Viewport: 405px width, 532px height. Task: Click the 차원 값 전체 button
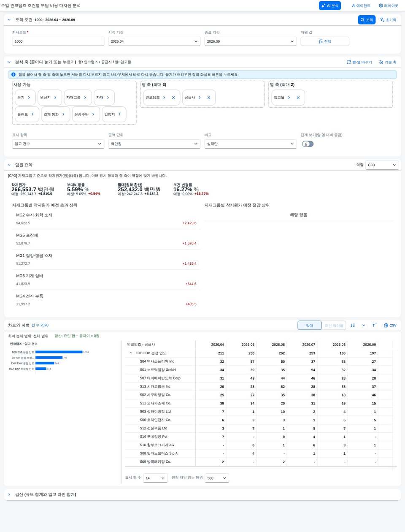point(325,41)
